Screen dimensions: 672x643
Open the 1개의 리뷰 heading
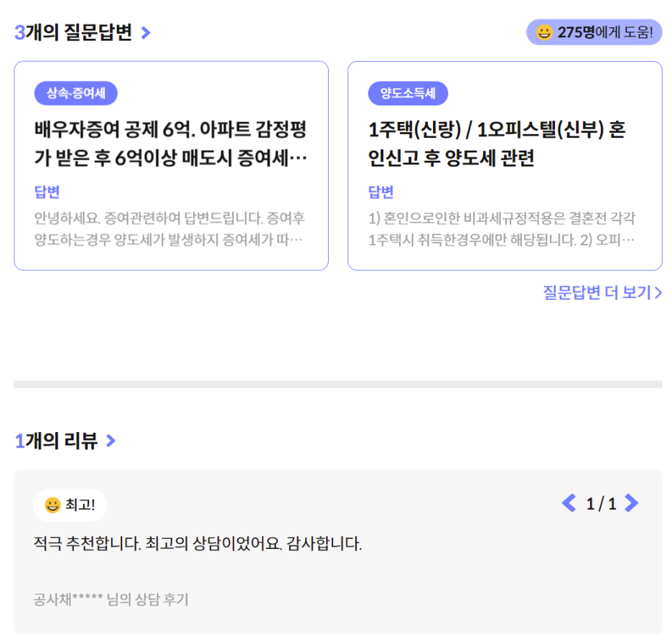click(56, 441)
